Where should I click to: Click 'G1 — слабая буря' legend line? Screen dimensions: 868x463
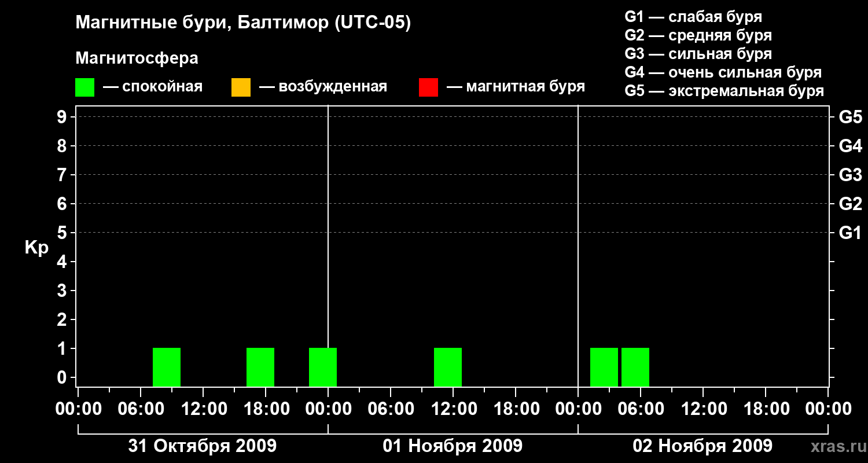(693, 17)
